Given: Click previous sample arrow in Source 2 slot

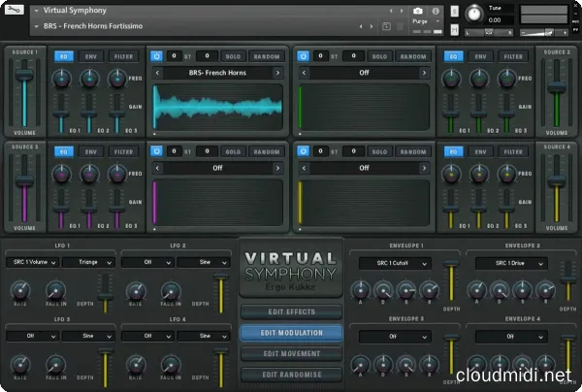Looking at the screenshot, I should (x=304, y=73).
